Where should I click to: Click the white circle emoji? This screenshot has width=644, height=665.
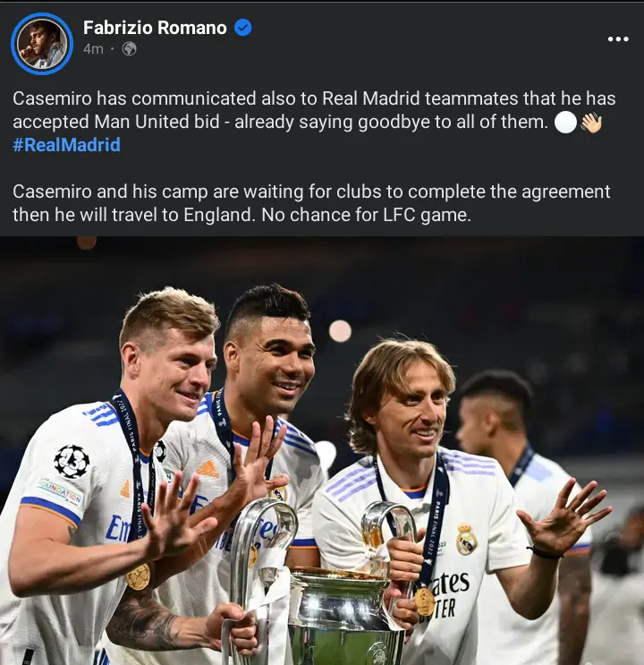(565, 122)
